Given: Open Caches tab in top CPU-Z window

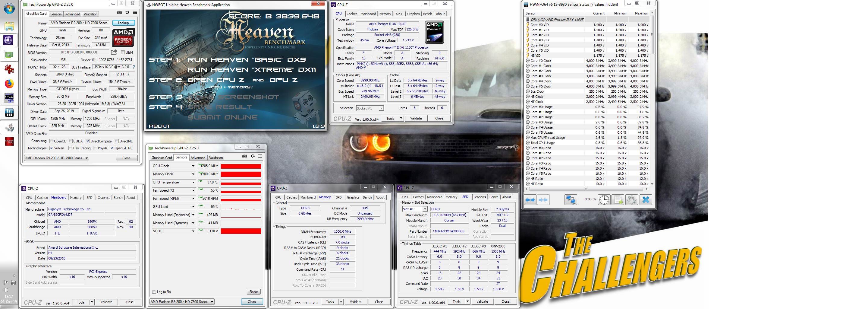Looking at the screenshot, I should pyautogui.click(x=352, y=14).
